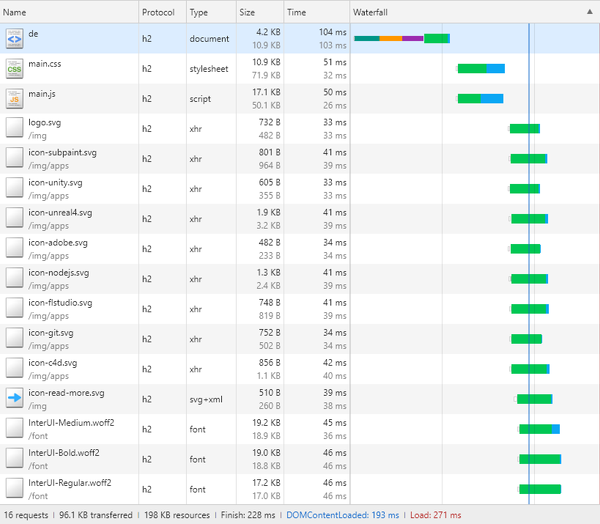Select the InterUI-Regular.woff2 request name
Screen dimensions: 600x524
[70, 483]
